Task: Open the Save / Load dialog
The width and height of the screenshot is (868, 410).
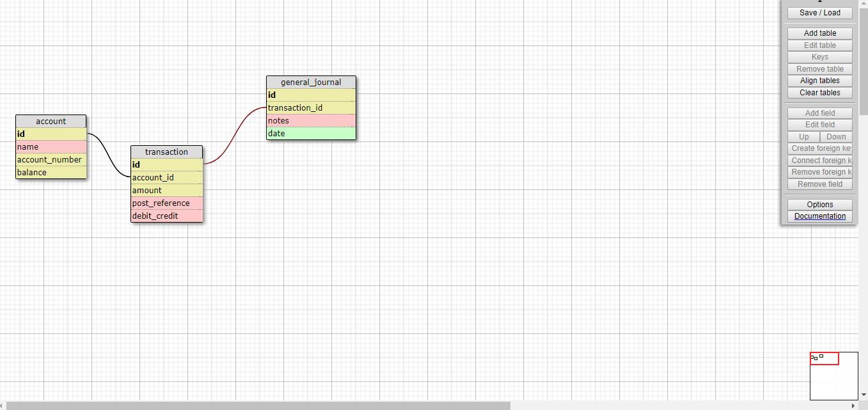Action: coord(819,13)
